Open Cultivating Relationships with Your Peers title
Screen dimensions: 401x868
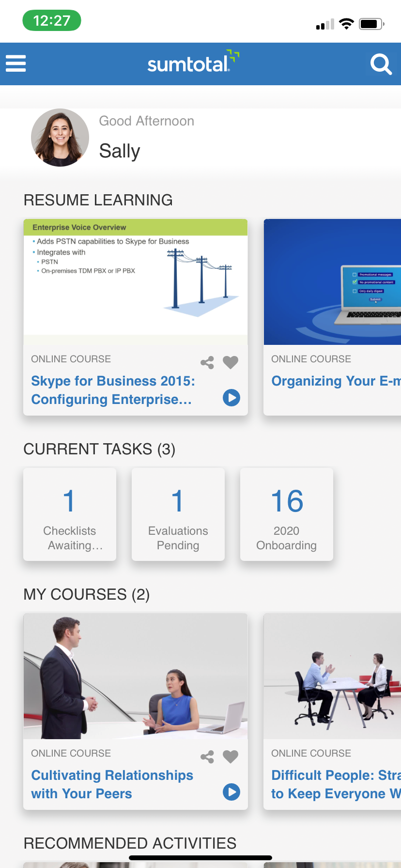coord(112,784)
